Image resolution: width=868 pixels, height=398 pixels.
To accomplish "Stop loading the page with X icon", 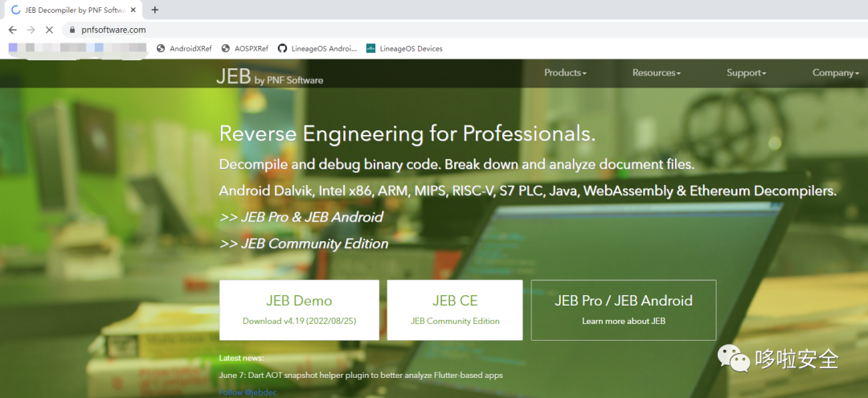I will click(x=49, y=30).
